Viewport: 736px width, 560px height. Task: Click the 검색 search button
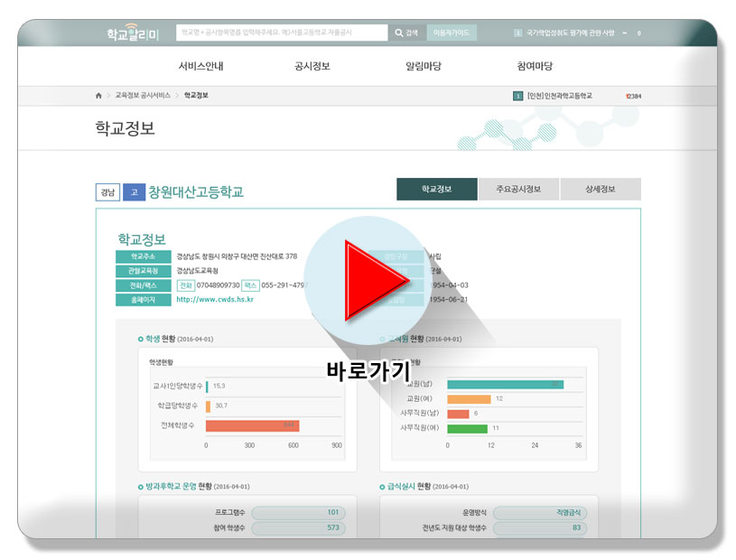406,33
